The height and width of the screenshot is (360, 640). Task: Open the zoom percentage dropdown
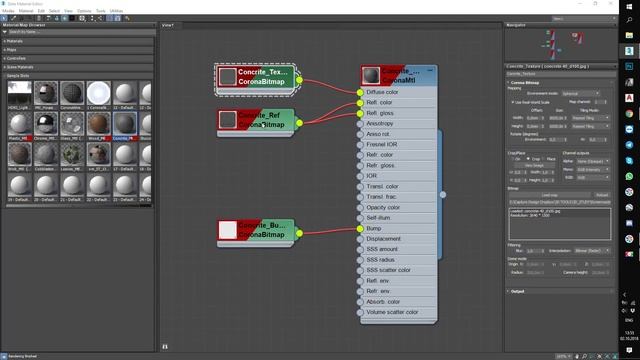pyautogui.click(x=564, y=356)
